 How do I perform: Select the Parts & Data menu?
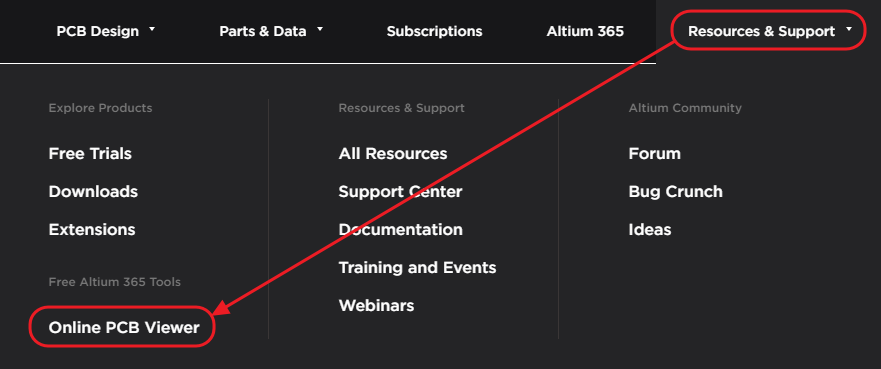tap(263, 31)
